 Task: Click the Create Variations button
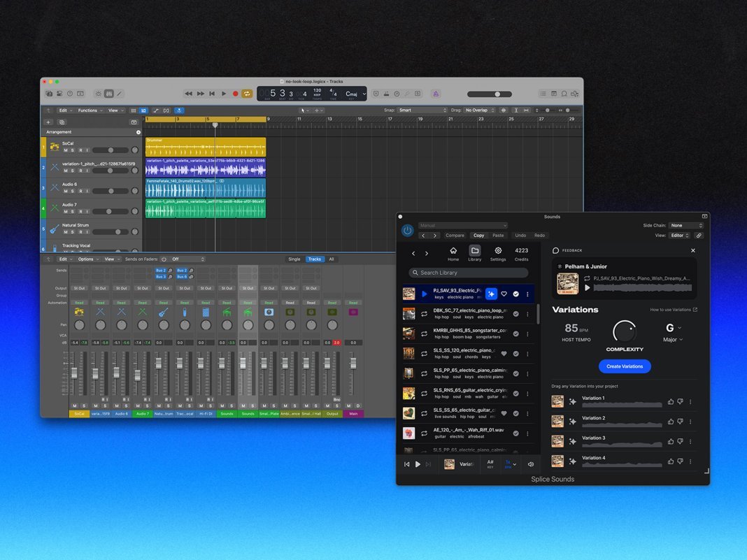click(625, 366)
